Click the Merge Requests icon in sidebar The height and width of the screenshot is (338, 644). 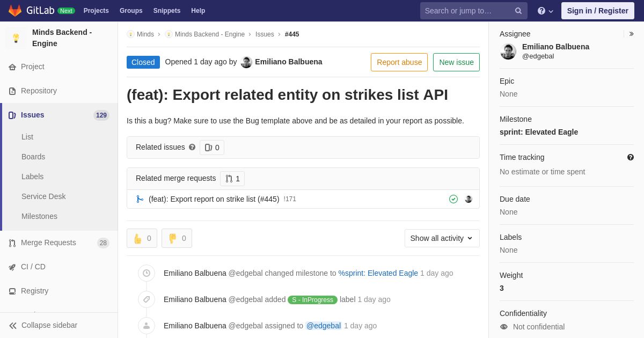pyautogui.click(x=12, y=243)
